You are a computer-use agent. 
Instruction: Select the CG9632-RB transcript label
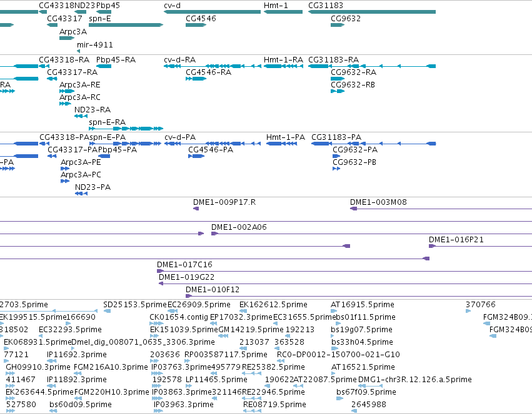(x=353, y=85)
